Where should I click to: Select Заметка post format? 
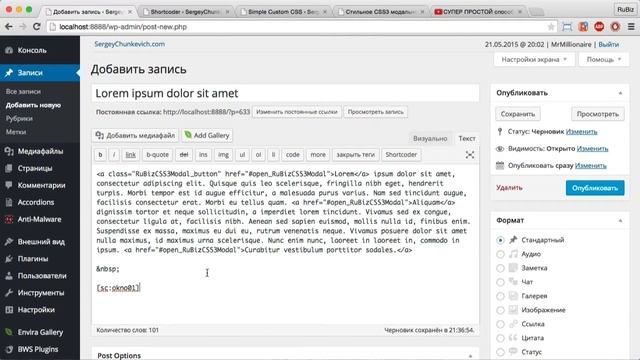coord(500,268)
